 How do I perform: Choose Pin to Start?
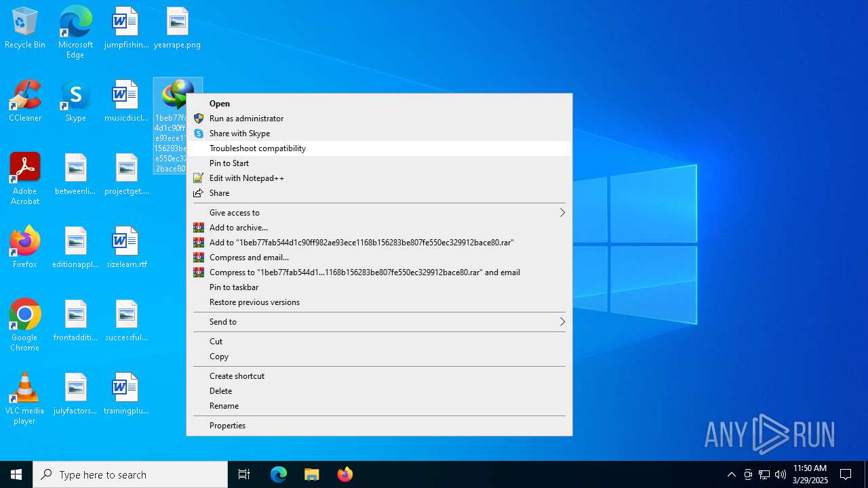379,163
